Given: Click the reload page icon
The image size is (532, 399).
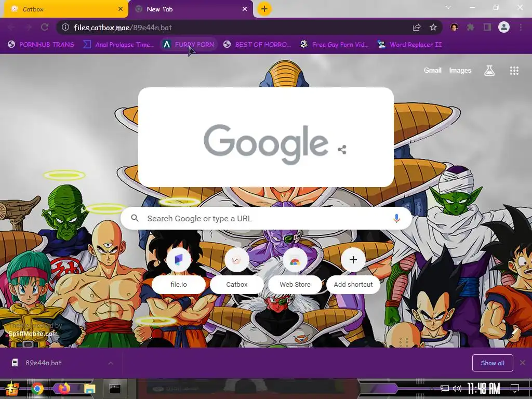Looking at the screenshot, I should pyautogui.click(x=45, y=27).
